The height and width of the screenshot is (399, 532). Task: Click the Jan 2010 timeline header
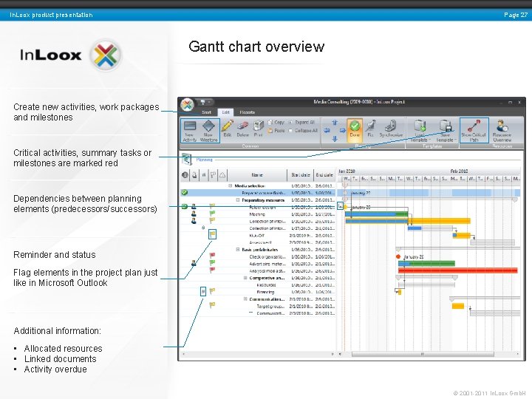[x=347, y=171]
